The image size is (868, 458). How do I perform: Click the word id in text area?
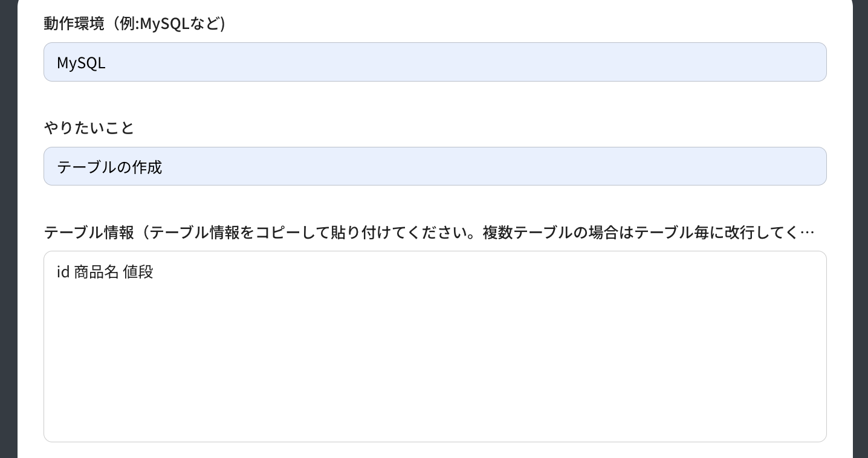(63, 272)
